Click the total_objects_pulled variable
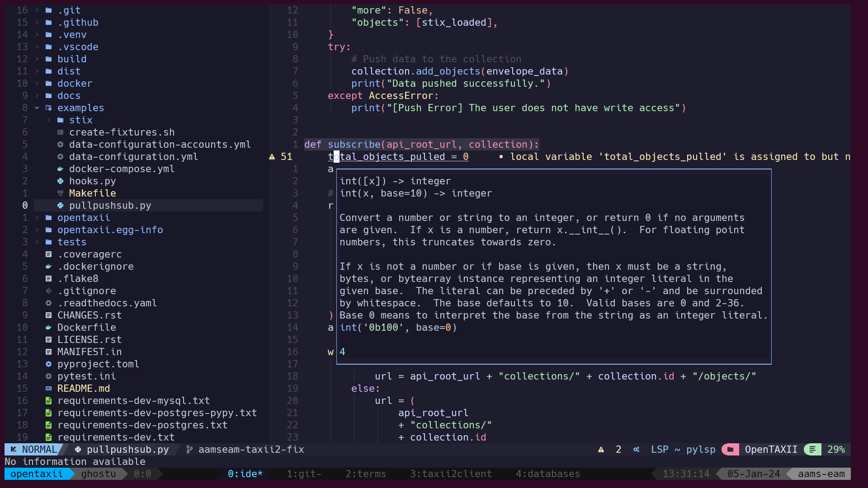The height and width of the screenshot is (488, 868). [x=387, y=157]
